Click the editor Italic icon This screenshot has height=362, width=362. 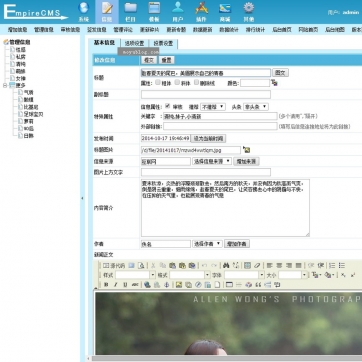[x=116, y=285]
